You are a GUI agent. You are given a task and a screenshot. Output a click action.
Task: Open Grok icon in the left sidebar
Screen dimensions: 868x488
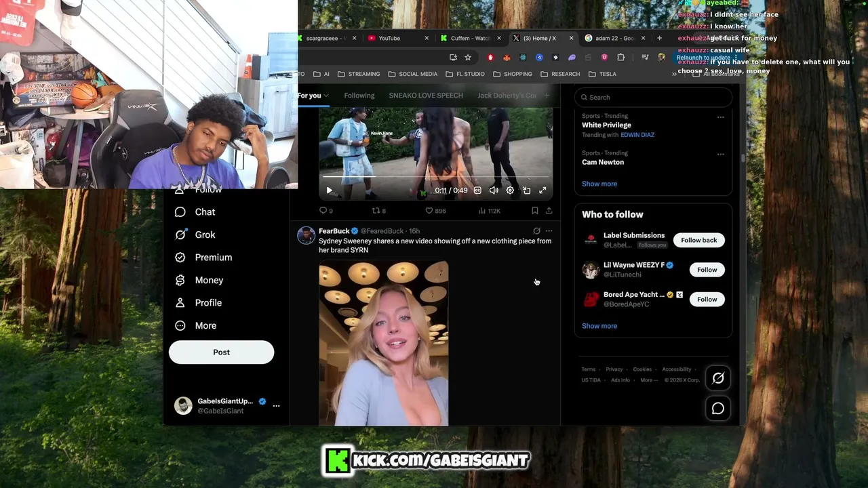(x=180, y=235)
